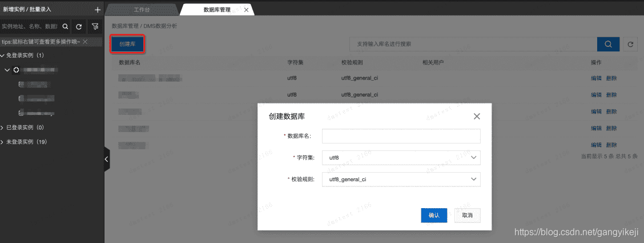Edit the first database row
Image resolution: width=644 pixels, height=243 pixels.
coord(596,78)
